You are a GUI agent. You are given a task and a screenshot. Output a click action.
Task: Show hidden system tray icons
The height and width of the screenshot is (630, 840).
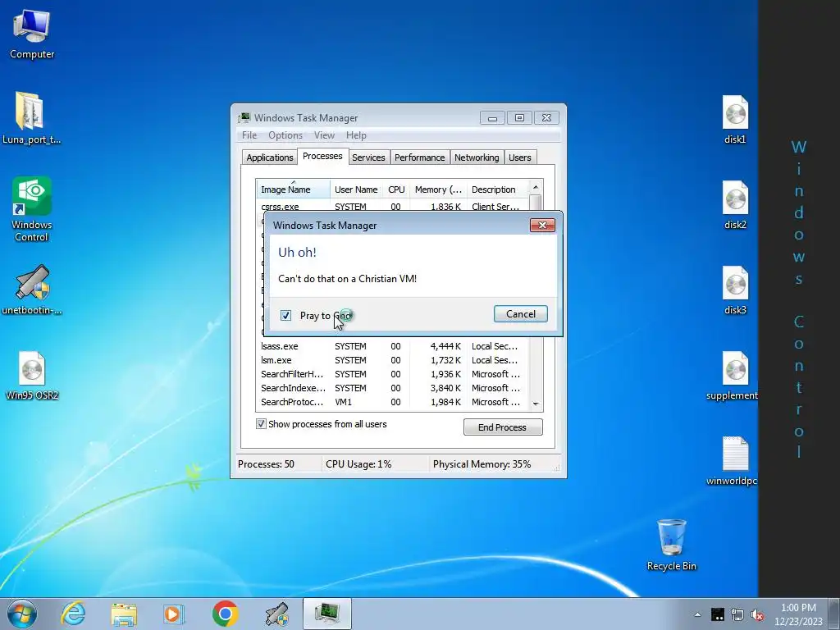point(697,614)
